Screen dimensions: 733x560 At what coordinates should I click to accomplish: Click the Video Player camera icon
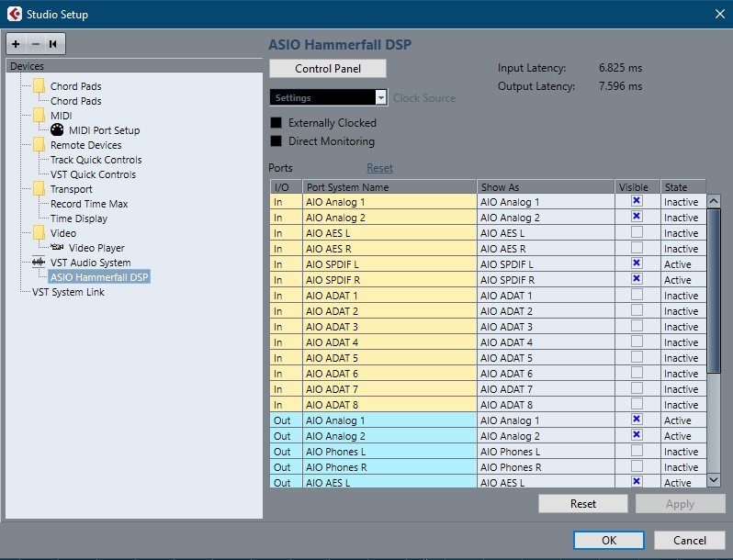point(57,247)
